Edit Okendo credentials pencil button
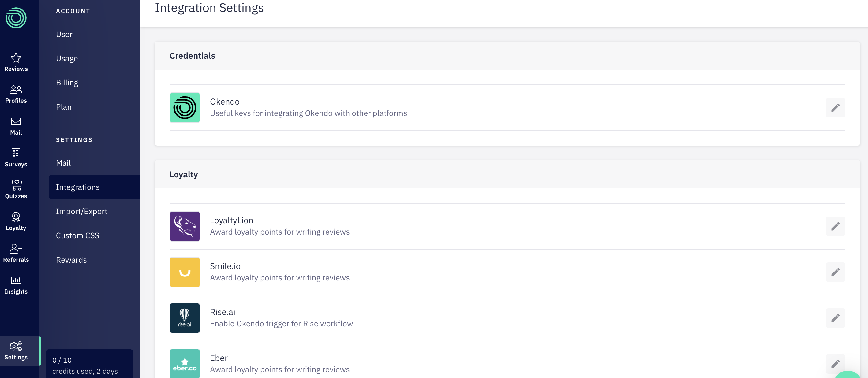The image size is (868, 378). 835,108
